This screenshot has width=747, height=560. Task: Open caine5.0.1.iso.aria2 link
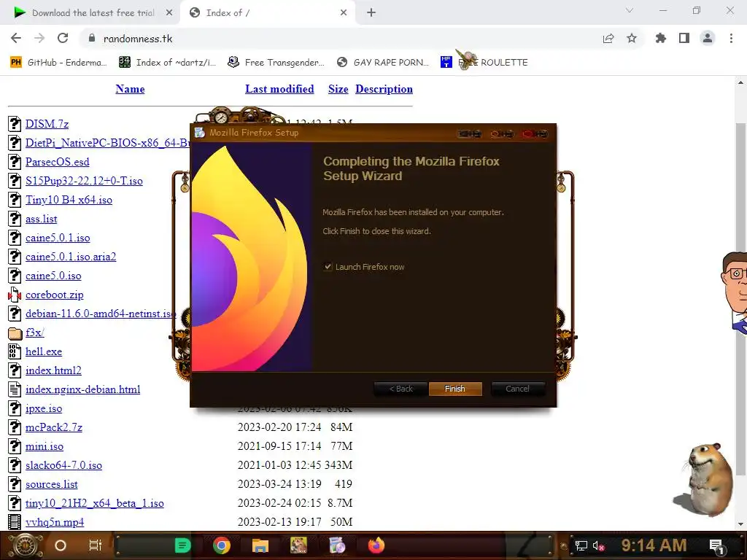[71, 257]
